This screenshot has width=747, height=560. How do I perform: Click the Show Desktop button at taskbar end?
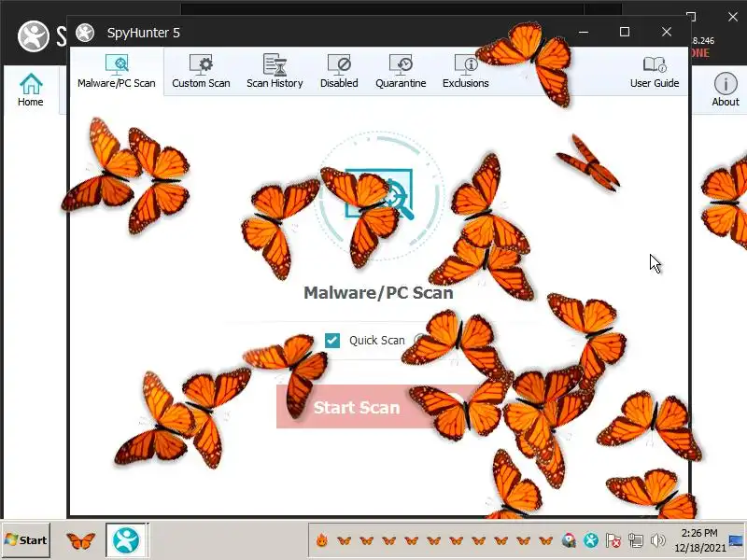[x=736, y=540]
